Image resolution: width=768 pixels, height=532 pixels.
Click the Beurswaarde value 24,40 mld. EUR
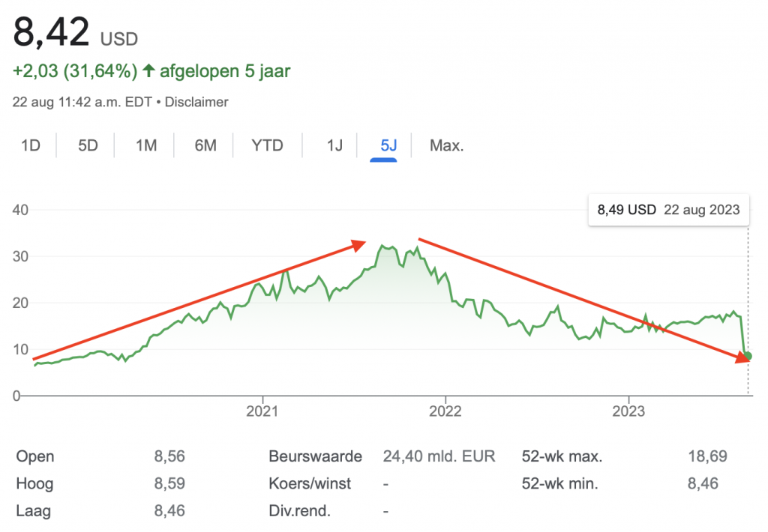coord(439,456)
